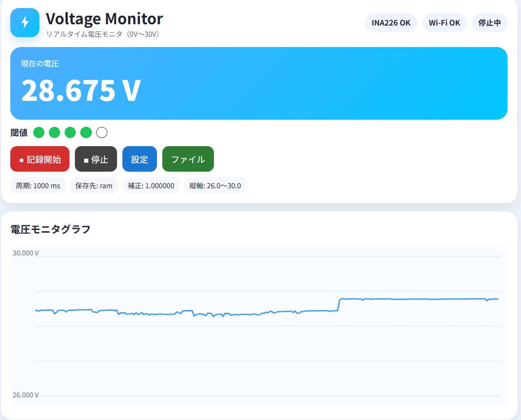Viewport: 521px width, 420px height.
Task: Click the リアルタイム電圧モニタ subtitle
Action: [x=103, y=34]
